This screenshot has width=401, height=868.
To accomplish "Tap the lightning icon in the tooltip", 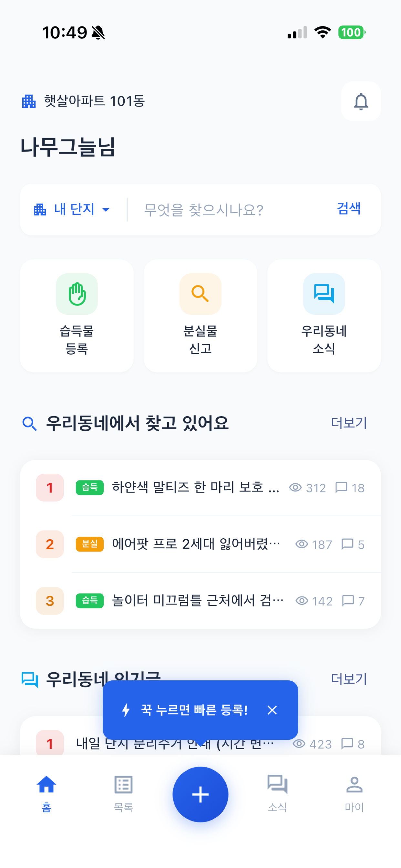I will (x=126, y=710).
